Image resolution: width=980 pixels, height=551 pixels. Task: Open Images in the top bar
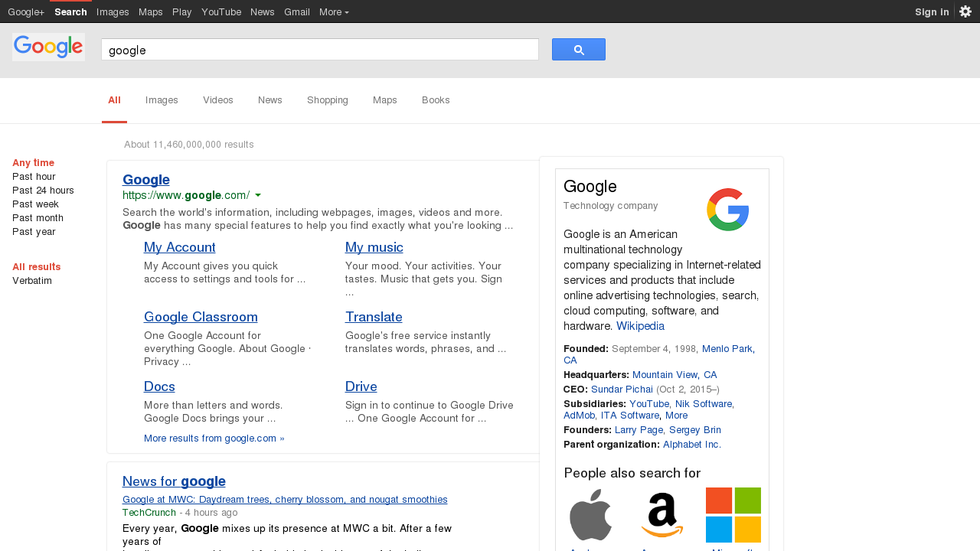(113, 11)
